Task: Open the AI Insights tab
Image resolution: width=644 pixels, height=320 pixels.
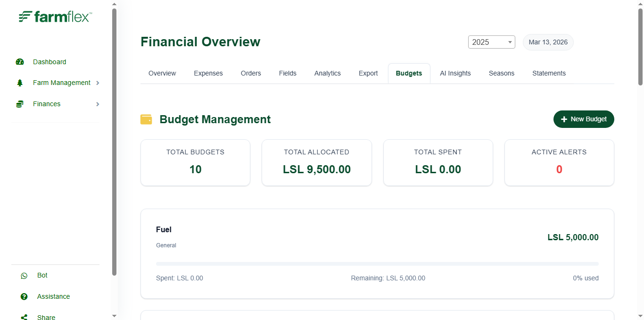Action: [455, 73]
